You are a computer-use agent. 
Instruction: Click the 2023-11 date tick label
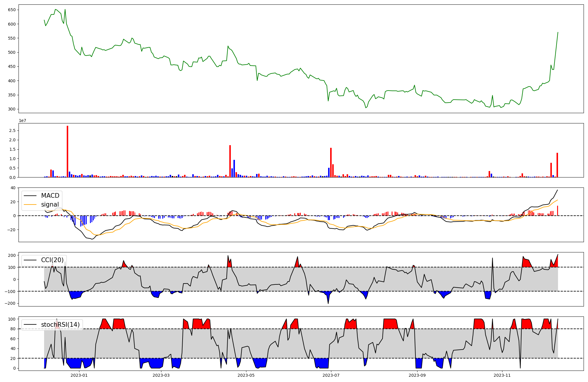[x=502, y=375]
